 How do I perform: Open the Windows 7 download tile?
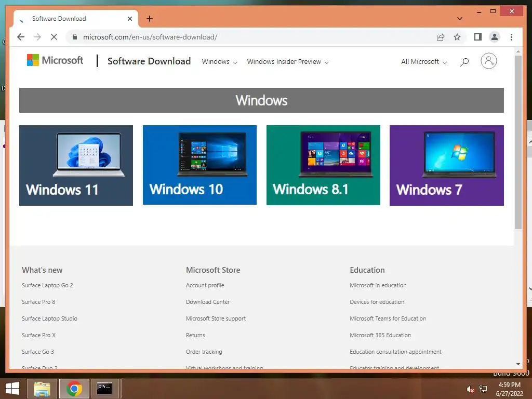click(446, 165)
